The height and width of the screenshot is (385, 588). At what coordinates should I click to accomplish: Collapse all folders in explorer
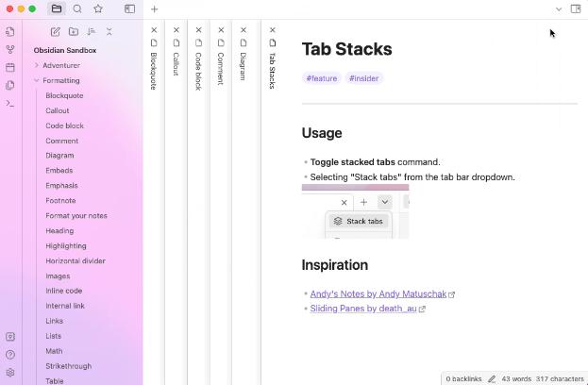pyautogui.click(x=109, y=31)
